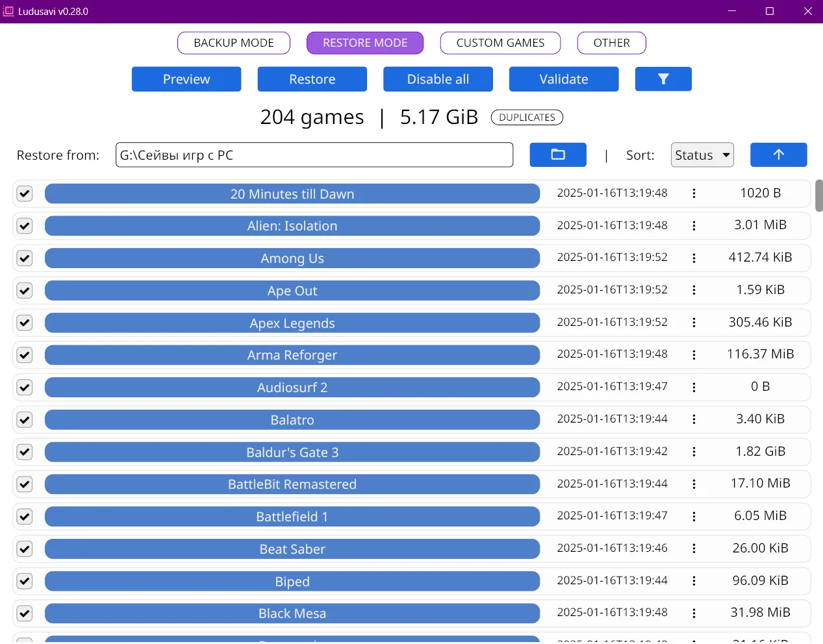Image resolution: width=823 pixels, height=644 pixels.
Task: Click the Restore from path input field
Action: (x=314, y=155)
